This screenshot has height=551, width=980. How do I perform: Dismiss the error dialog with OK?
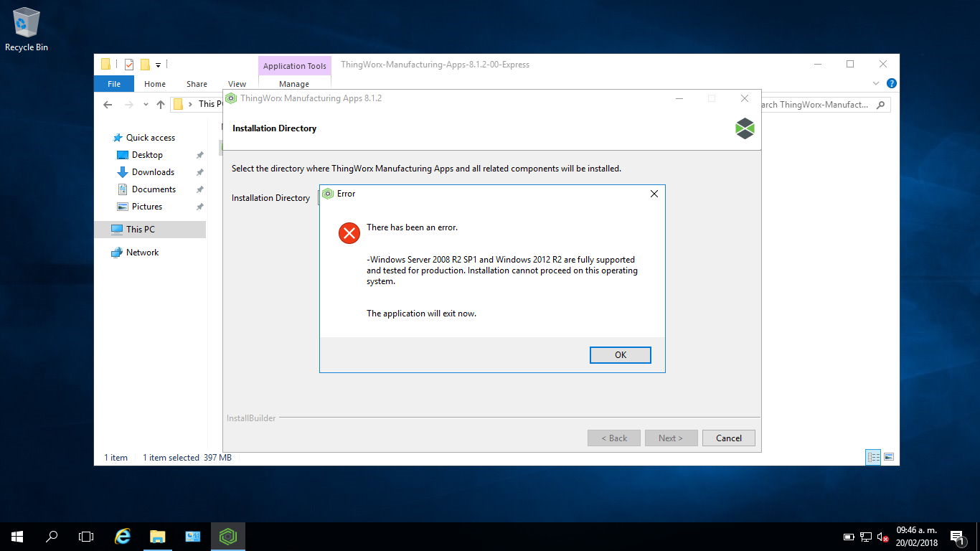point(620,354)
